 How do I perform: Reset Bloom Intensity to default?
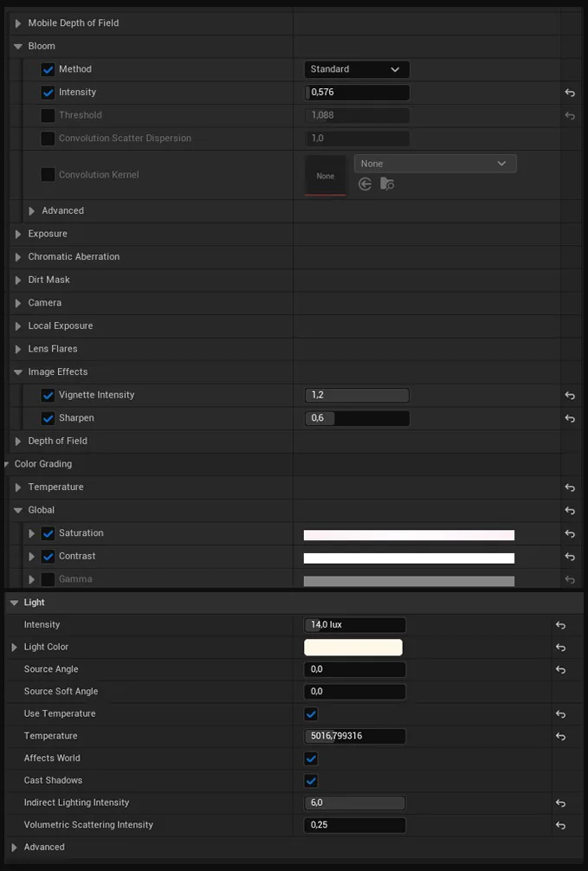coord(570,93)
